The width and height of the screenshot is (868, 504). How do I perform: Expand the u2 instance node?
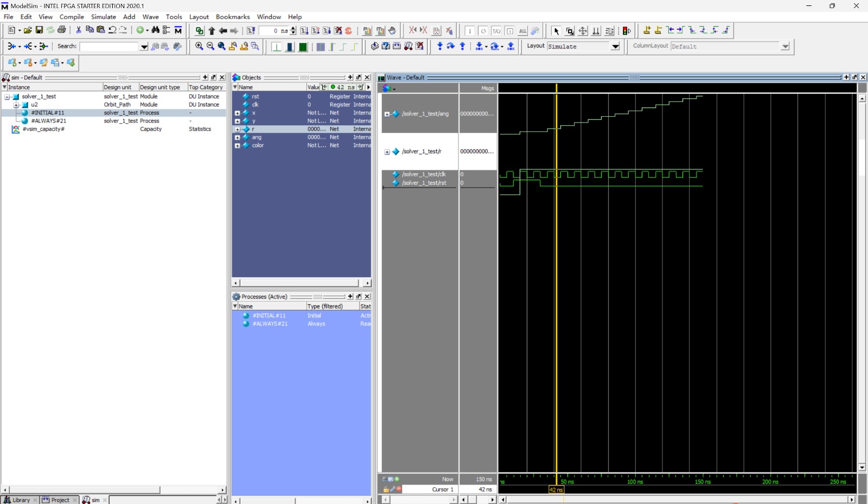[16, 105]
